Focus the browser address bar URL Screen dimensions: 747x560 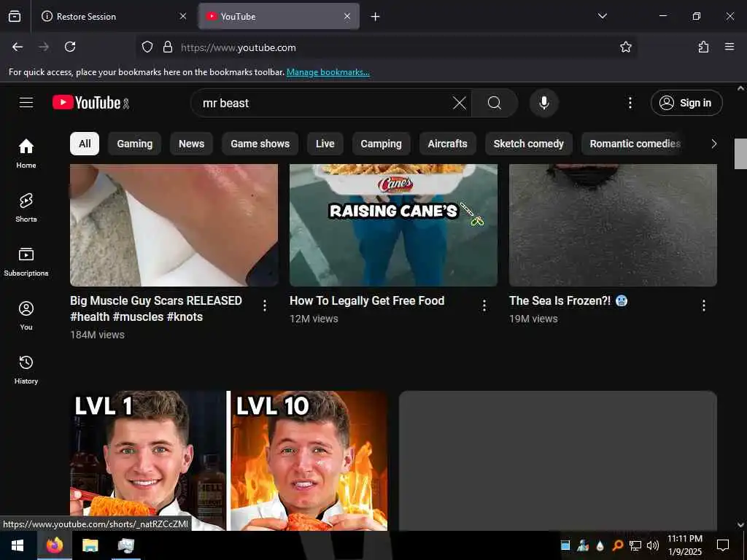point(386,47)
